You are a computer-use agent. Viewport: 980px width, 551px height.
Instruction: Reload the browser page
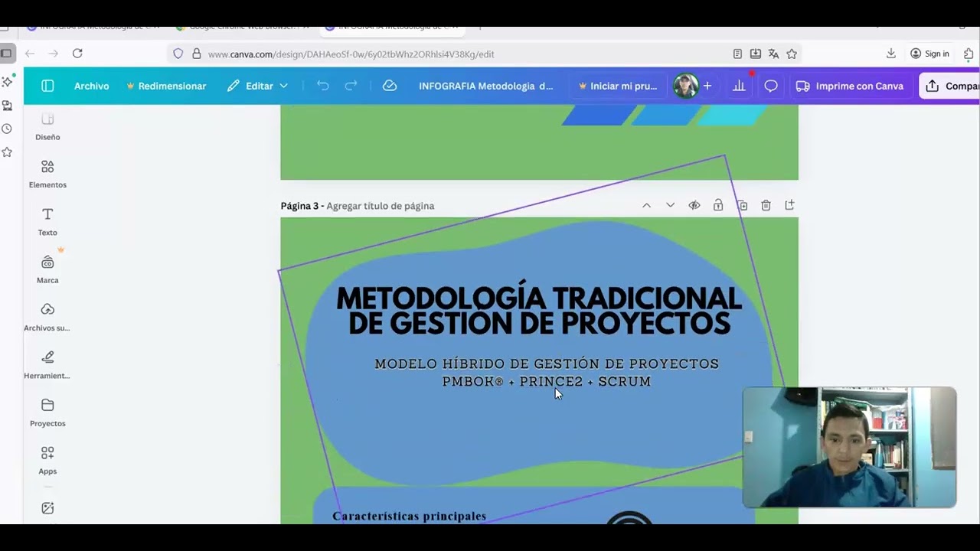(77, 54)
